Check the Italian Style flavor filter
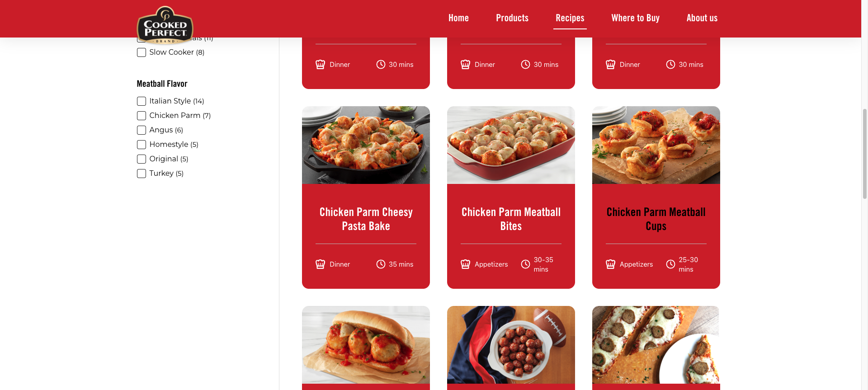This screenshot has width=868, height=390. 142,101
